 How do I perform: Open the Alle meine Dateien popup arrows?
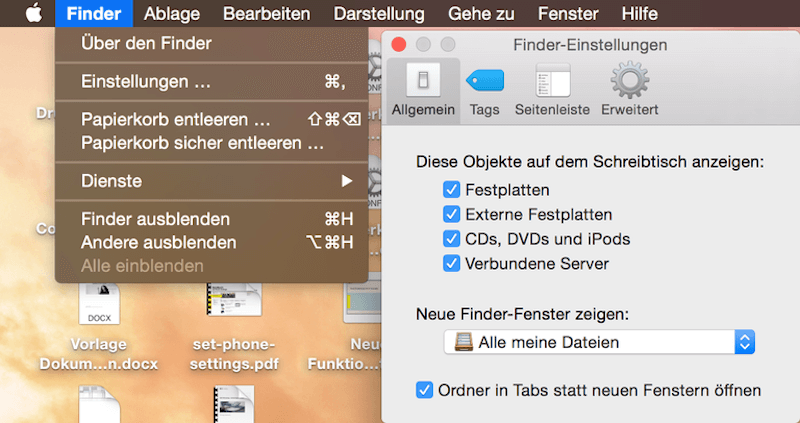coord(744,342)
